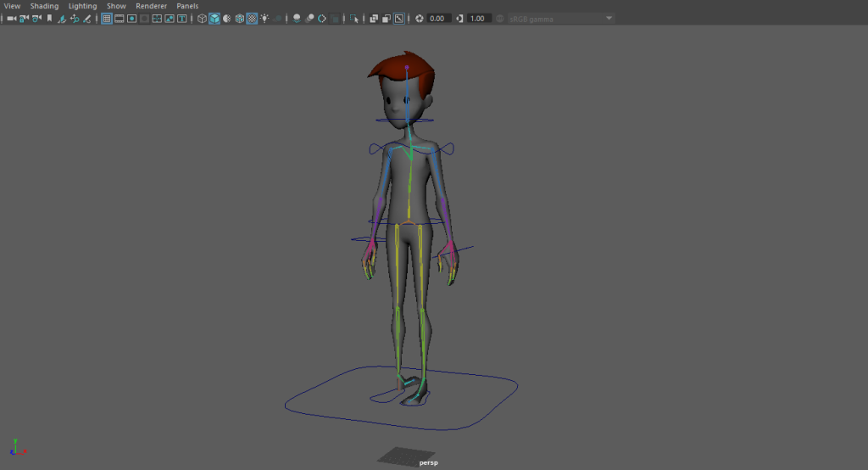Expand the Lighting menu
868x470 pixels.
coord(82,6)
